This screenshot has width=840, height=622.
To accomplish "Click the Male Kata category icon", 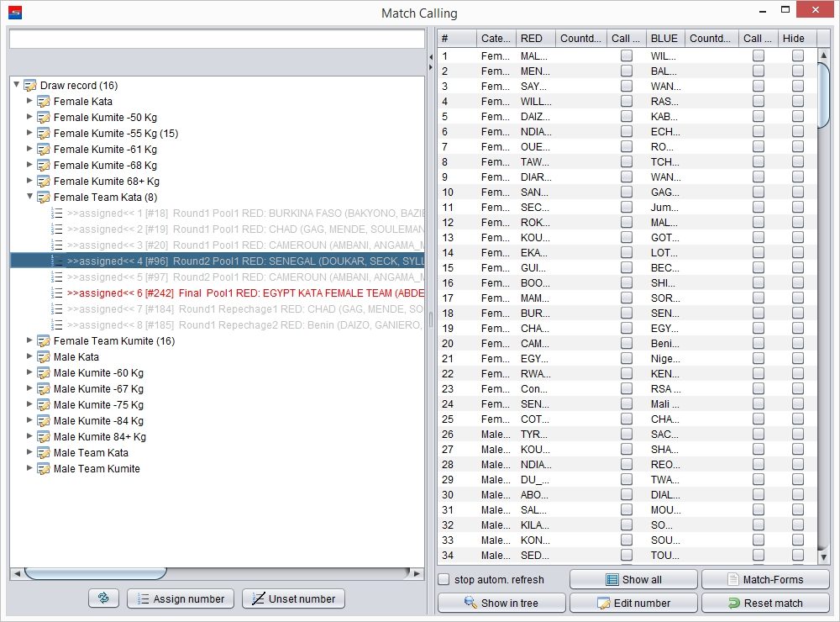I will pos(44,357).
